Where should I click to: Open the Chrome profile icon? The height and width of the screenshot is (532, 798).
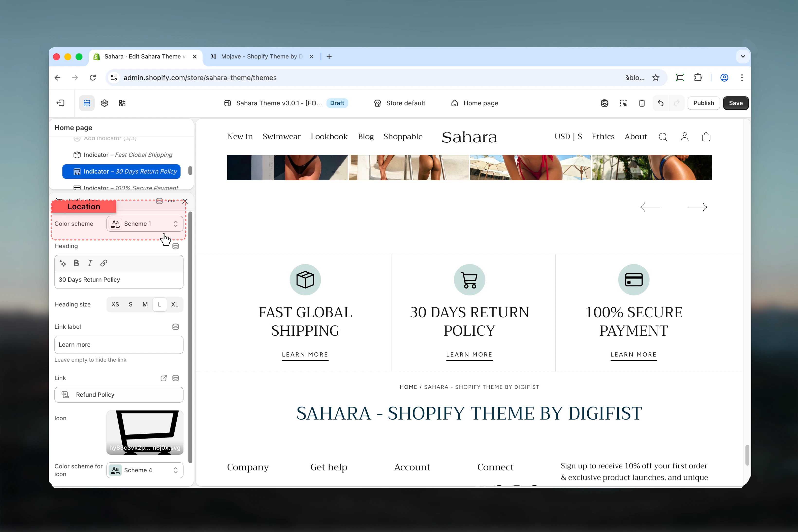click(x=724, y=78)
